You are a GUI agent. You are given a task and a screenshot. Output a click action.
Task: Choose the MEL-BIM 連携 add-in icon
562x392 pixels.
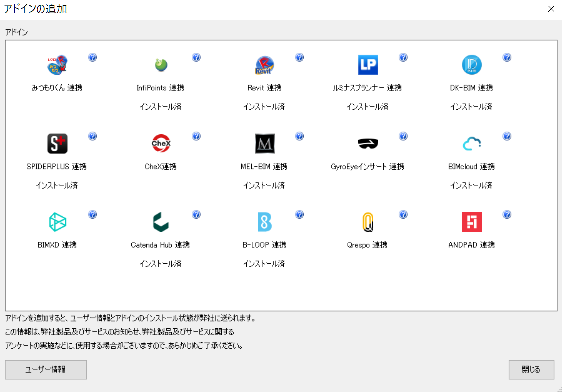[264, 144]
